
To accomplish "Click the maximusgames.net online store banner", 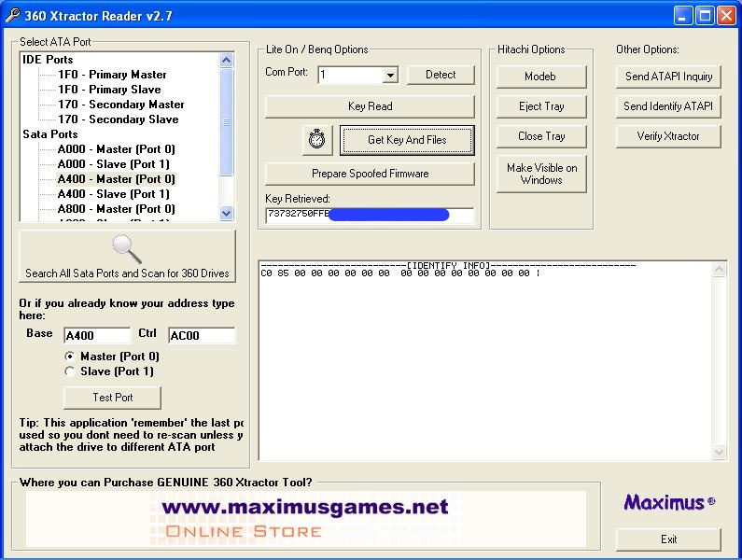I will (x=306, y=519).
